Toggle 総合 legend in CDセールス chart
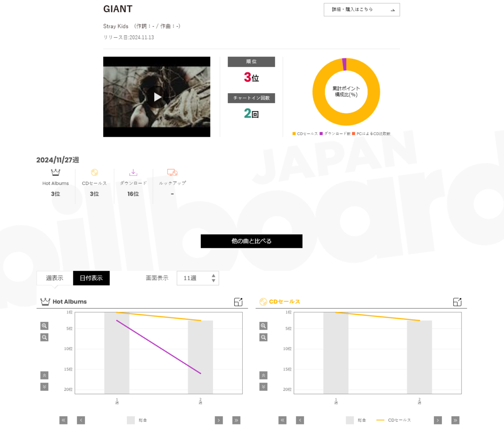This screenshot has width=504, height=425. [x=356, y=420]
